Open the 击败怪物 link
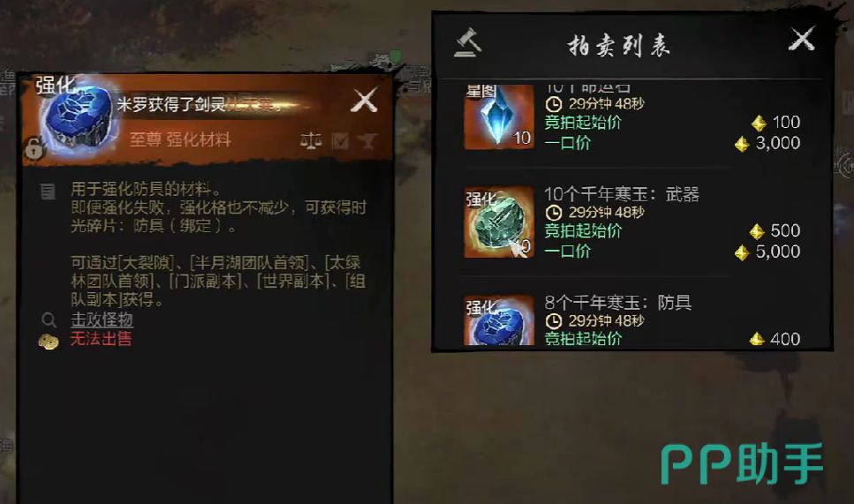 pos(102,320)
